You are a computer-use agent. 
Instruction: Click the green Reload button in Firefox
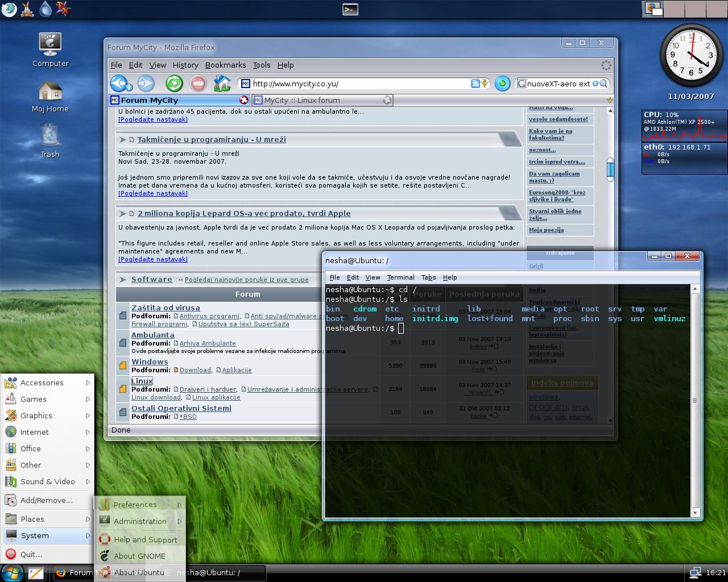(x=174, y=84)
